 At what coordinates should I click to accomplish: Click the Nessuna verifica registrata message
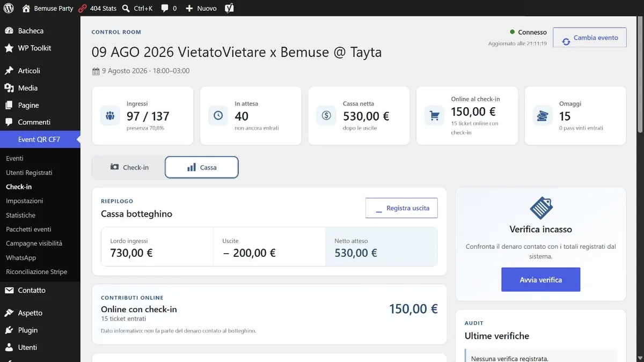click(509, 359)
